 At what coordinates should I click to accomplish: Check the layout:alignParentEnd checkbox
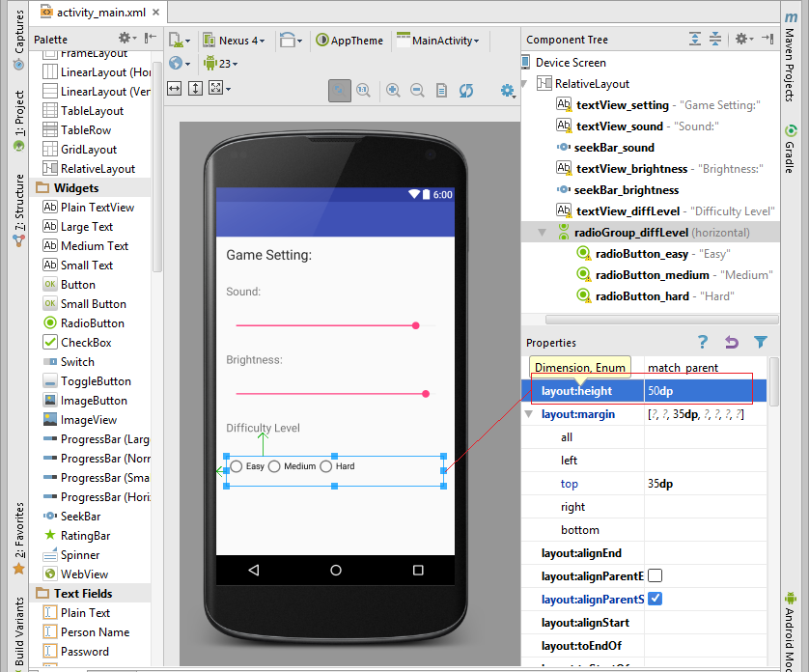tap(656, 575)
